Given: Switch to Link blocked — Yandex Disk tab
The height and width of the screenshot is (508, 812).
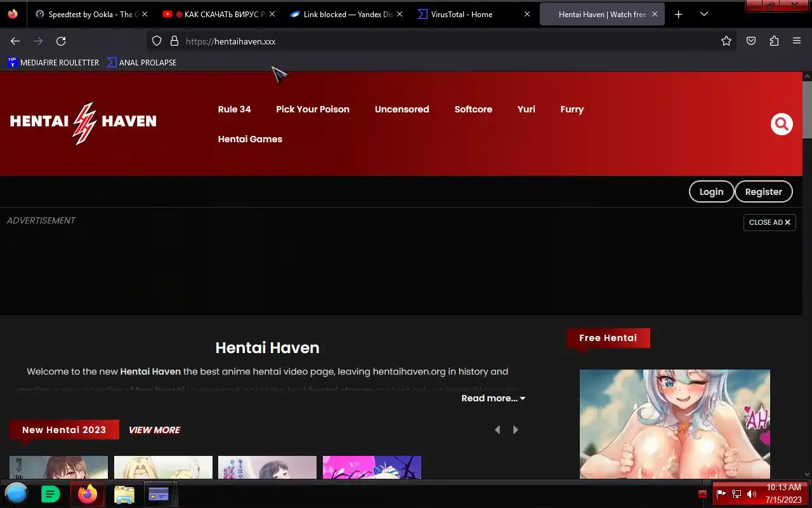Looking at the screenshot, I should [x=345, y=14].
